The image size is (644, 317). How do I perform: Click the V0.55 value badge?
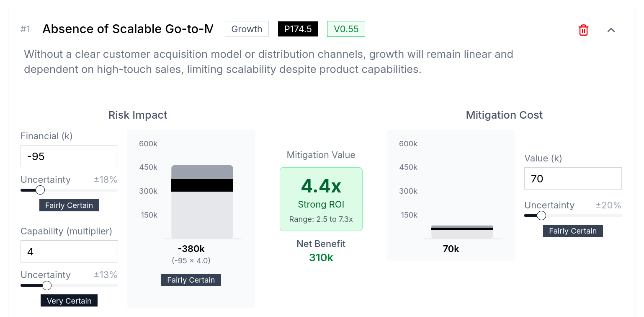point(346,29)
